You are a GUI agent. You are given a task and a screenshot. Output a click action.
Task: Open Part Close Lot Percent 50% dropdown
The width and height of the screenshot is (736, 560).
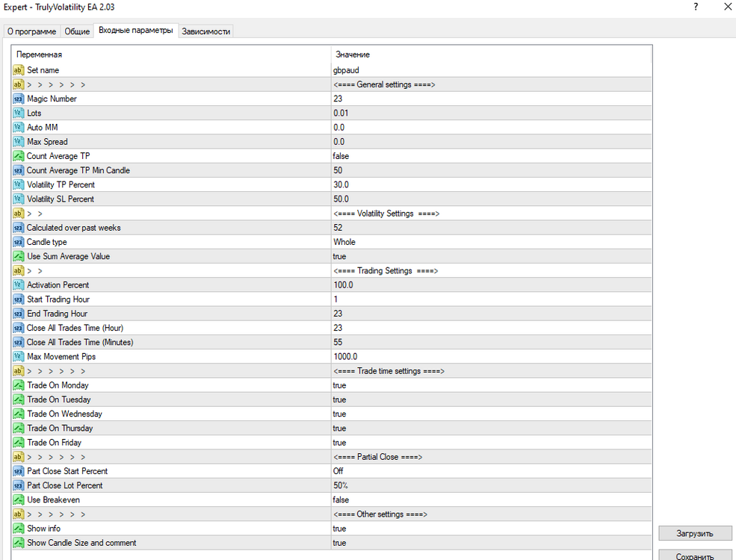tap(492, 485)
